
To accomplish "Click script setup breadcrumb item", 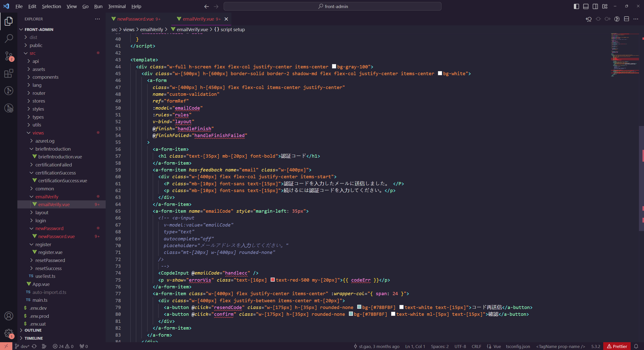I will point(229,29).
